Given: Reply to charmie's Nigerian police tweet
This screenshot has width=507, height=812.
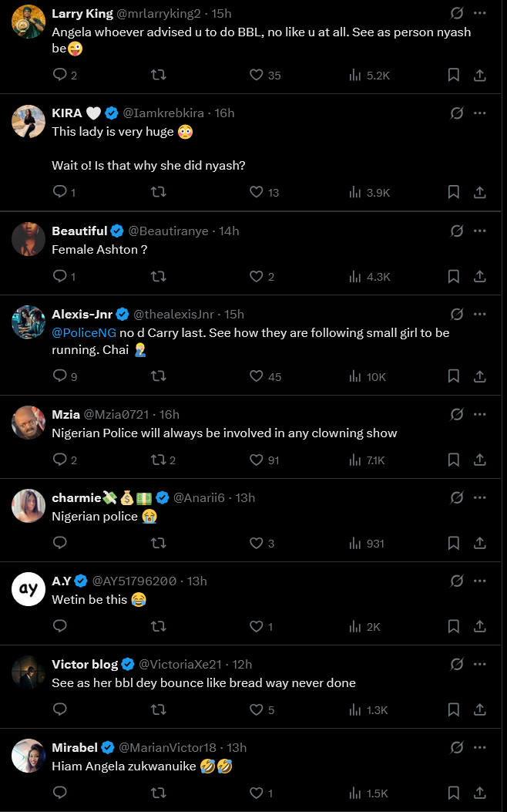Looking at the screenshot, I should click(x=60, y=543).
